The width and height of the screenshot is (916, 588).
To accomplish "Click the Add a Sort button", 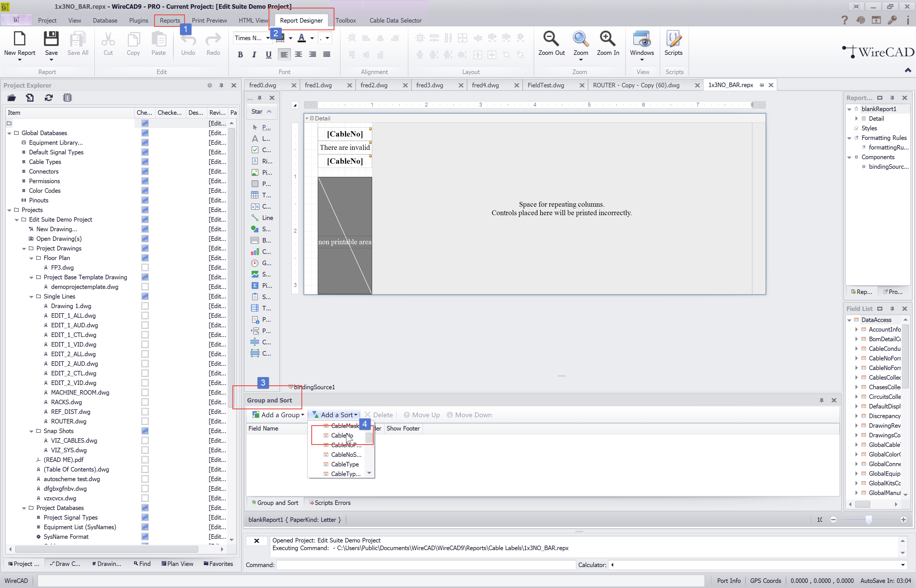I will pos(335,415).
